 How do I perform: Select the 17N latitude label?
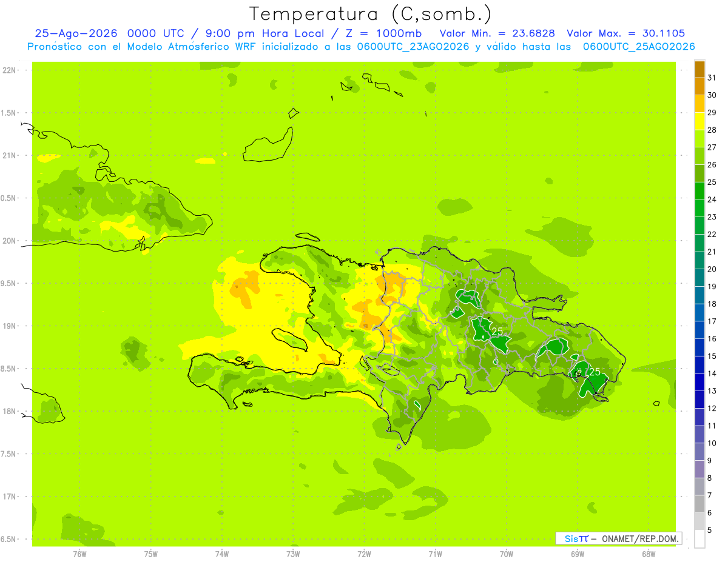tap(8, 497)
